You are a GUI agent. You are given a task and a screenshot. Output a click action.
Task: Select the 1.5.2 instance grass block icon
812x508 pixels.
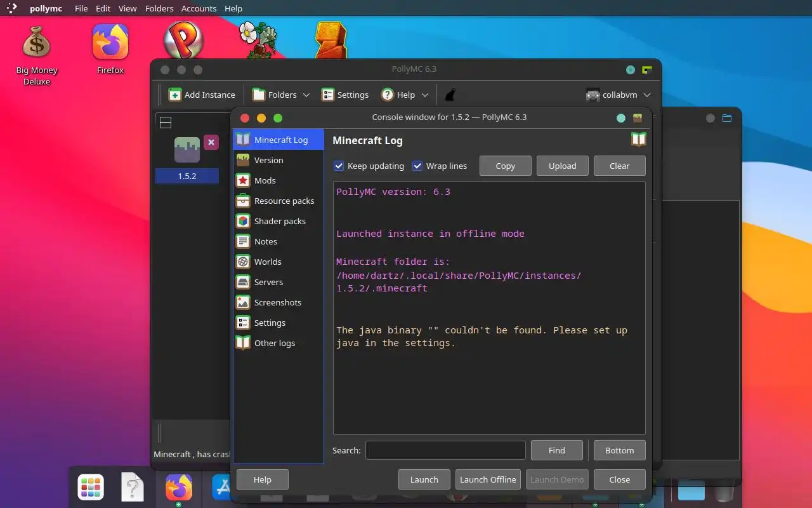tap(187, 150)
